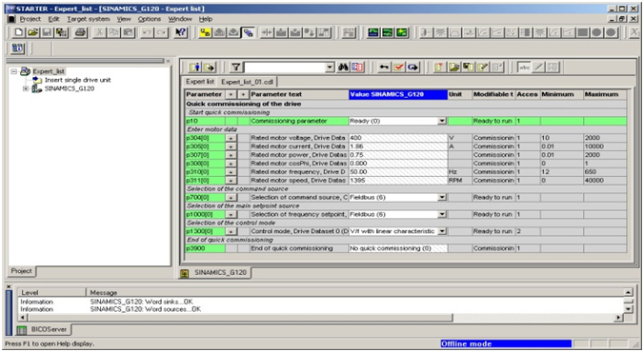Screen dimensions: 644x352
Task: Click the filter funnel icon
Action: tap(235, 68)
